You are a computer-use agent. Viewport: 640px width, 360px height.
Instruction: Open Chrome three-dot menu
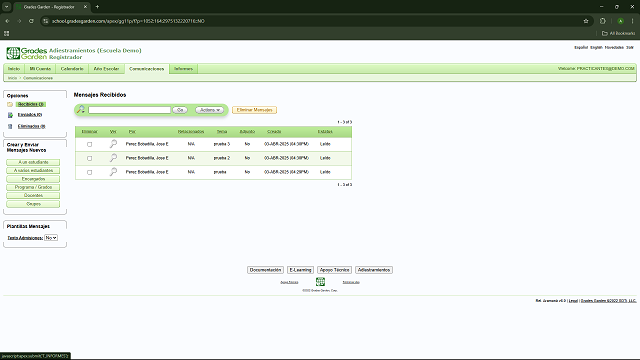633,21
